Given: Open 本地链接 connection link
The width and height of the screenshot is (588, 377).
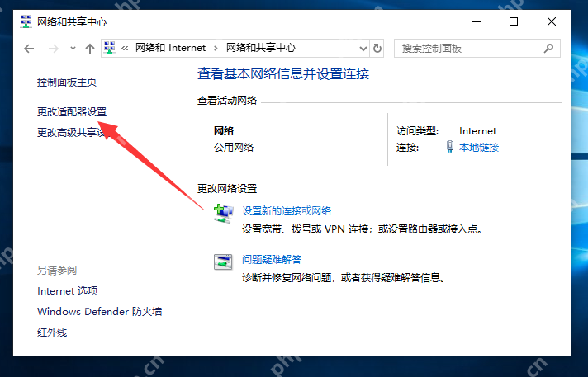Looking at the screenshot, I should [479, 148].
